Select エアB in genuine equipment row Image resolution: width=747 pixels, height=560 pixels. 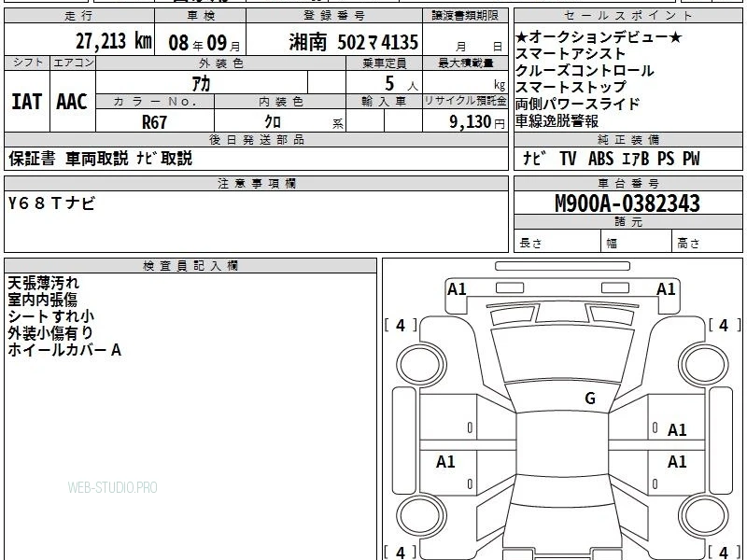coord(636,159)
